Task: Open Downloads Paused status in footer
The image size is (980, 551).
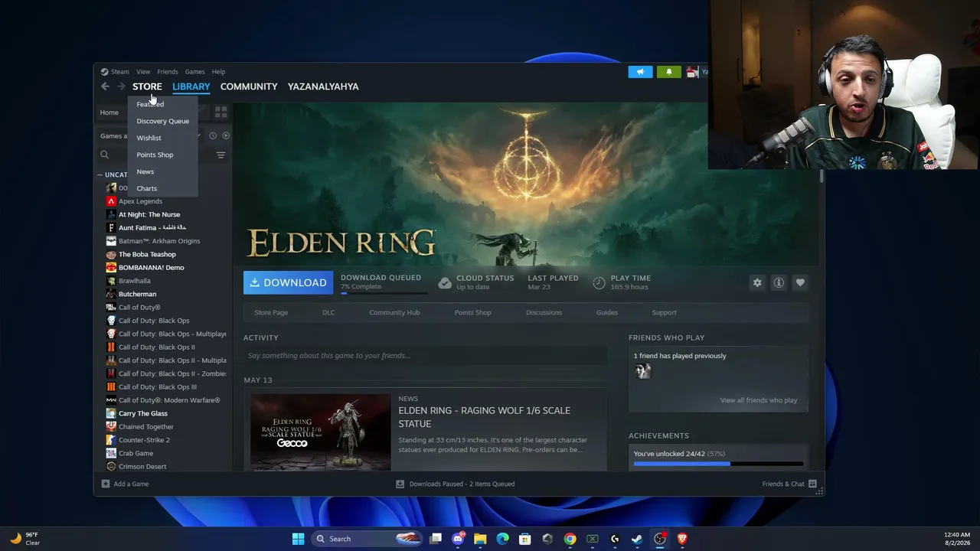Action: 456,484
